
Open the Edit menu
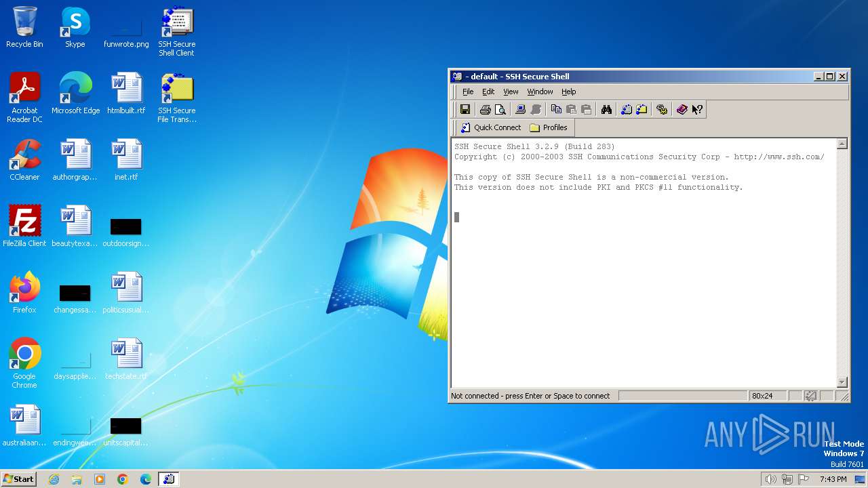(488, 91)
